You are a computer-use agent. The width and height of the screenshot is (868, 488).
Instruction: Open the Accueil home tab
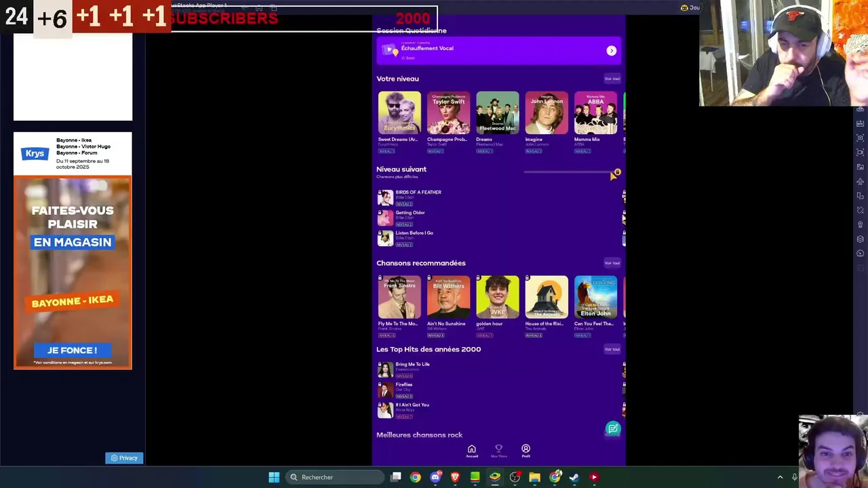(472, 451)
